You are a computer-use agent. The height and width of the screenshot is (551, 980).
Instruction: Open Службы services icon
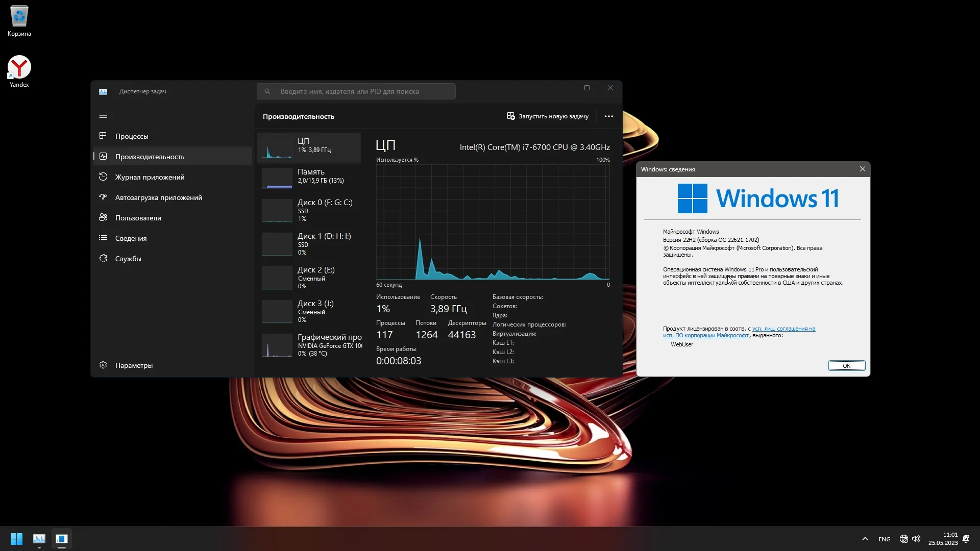(x=103, y=258)
